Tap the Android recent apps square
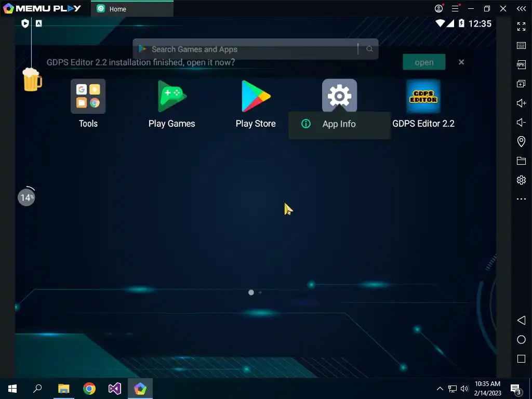 pos(521,359)
